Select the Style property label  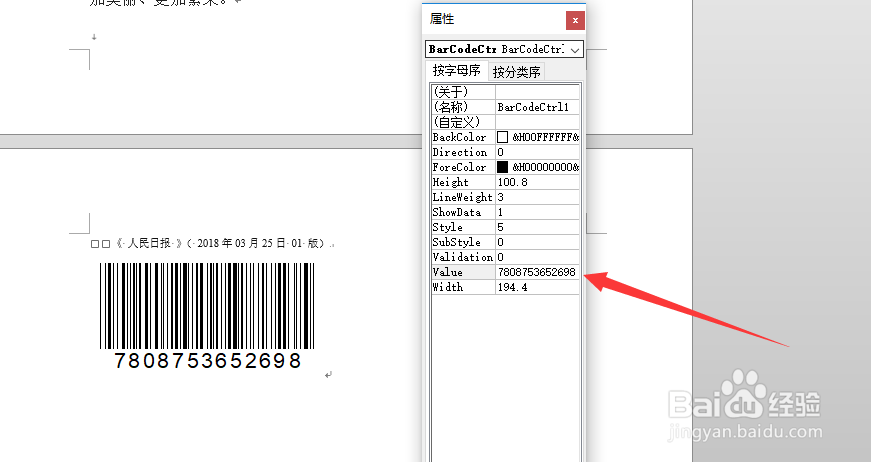tap(463, 227)
